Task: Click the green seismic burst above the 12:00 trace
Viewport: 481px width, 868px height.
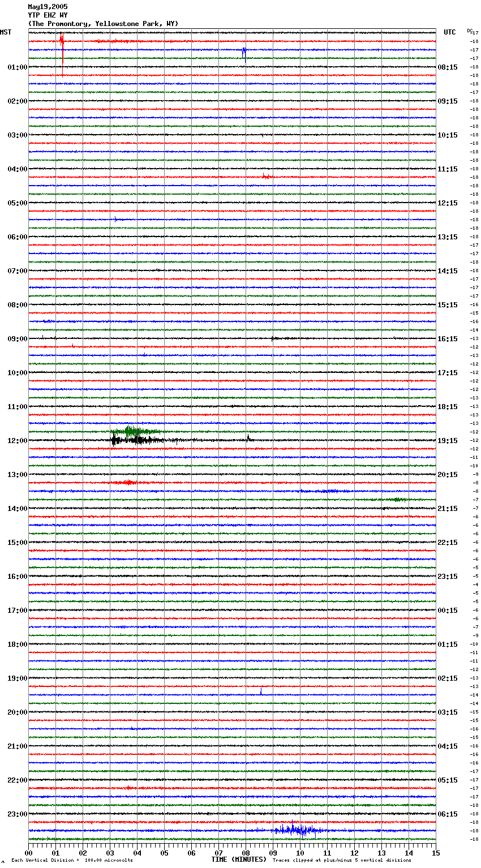Action: 136,432
